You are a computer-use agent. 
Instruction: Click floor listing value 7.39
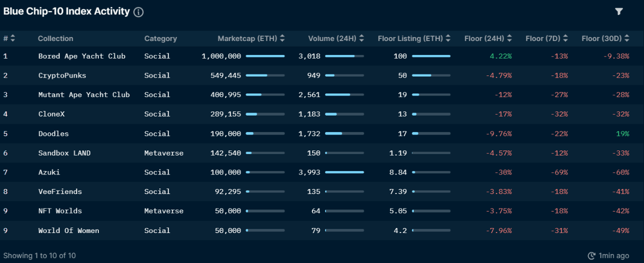click(x=398, y=191)
